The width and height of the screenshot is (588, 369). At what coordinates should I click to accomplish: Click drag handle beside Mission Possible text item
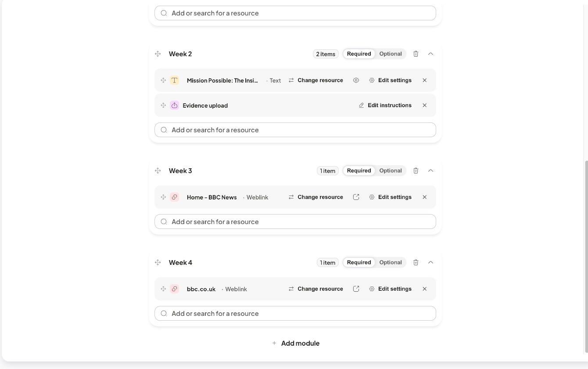[x=163, y=80]
